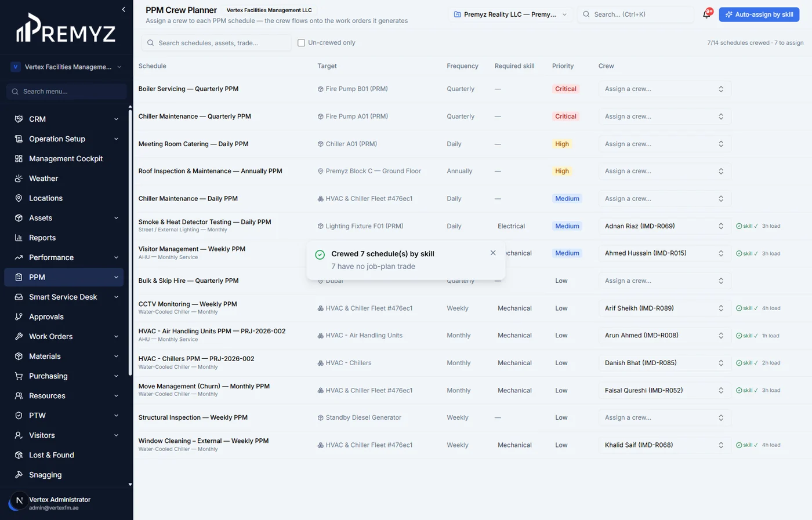Click the Snagging hammer icon
812x520 pixels.
pos(19,474)
